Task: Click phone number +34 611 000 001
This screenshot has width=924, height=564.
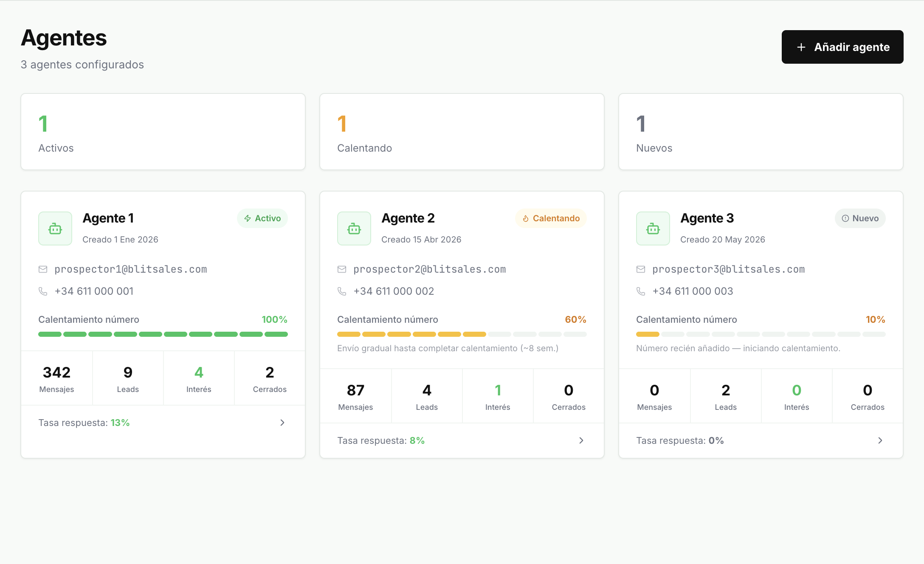Action: [x=94, y=291]
